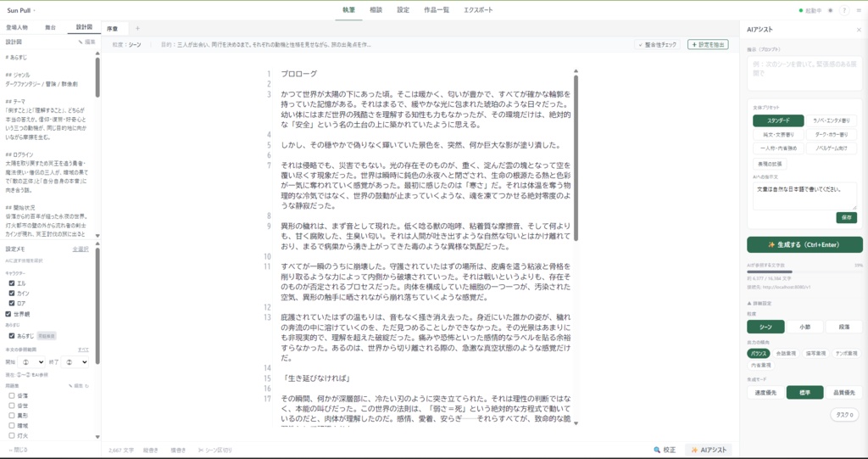Open the 作品一覧 tab
The height and width of the screenshot is (459, 868).
437,10
